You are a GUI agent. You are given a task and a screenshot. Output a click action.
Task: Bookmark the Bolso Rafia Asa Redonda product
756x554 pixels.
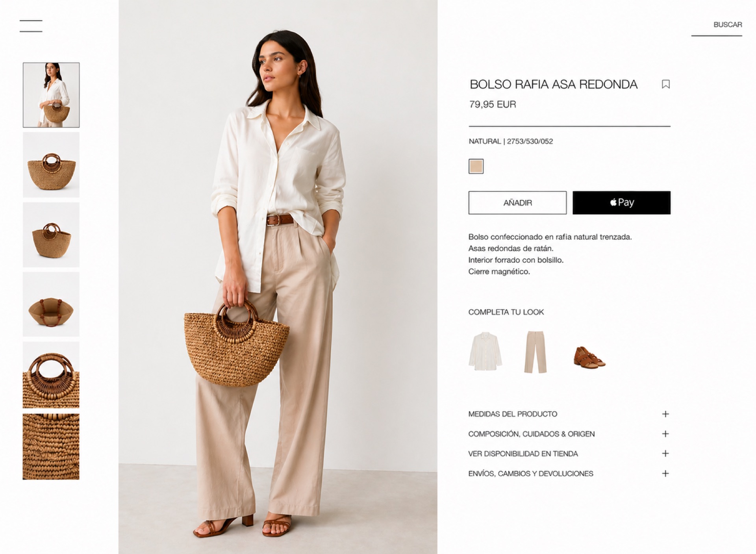(x=665, y=84)
